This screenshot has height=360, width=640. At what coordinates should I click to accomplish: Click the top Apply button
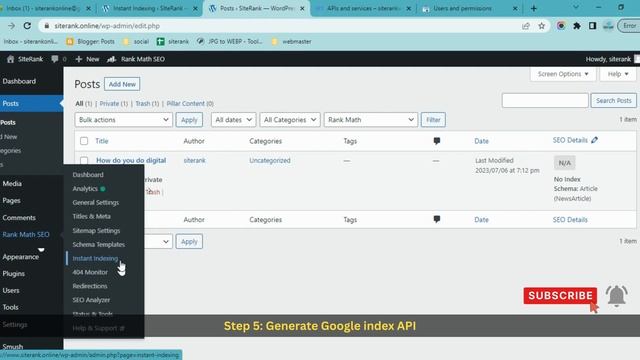(x=189, y=120)
